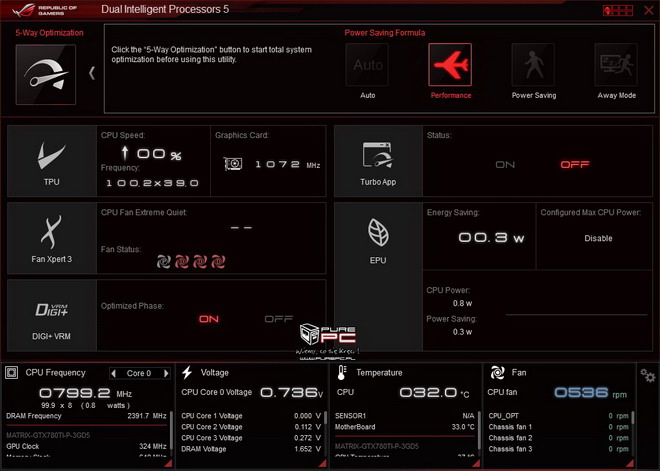The height and width of the screenshot is (471, 660).
Task: Click the CPU fan 0536 rpm readout
Action: [x=590, y=393]
